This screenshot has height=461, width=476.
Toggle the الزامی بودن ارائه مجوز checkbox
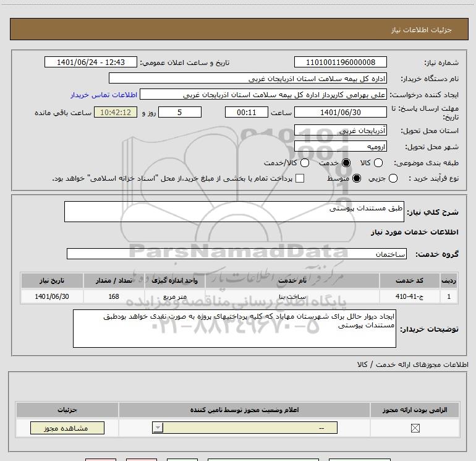point(415,428)
